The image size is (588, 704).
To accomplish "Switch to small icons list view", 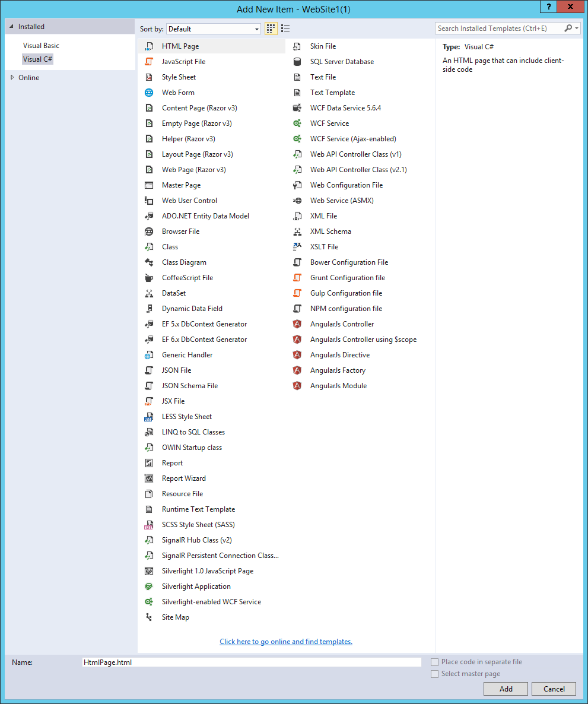I will tap(285, 28).
